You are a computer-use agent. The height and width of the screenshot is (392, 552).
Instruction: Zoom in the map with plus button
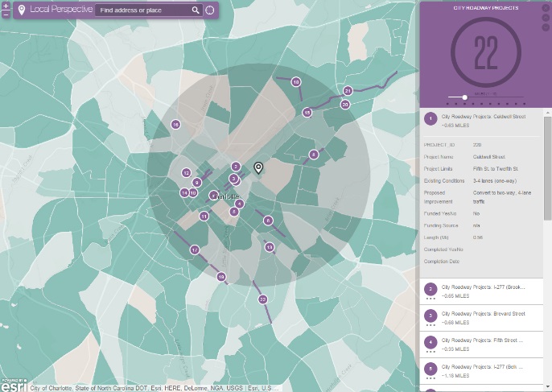pos(6,6)
